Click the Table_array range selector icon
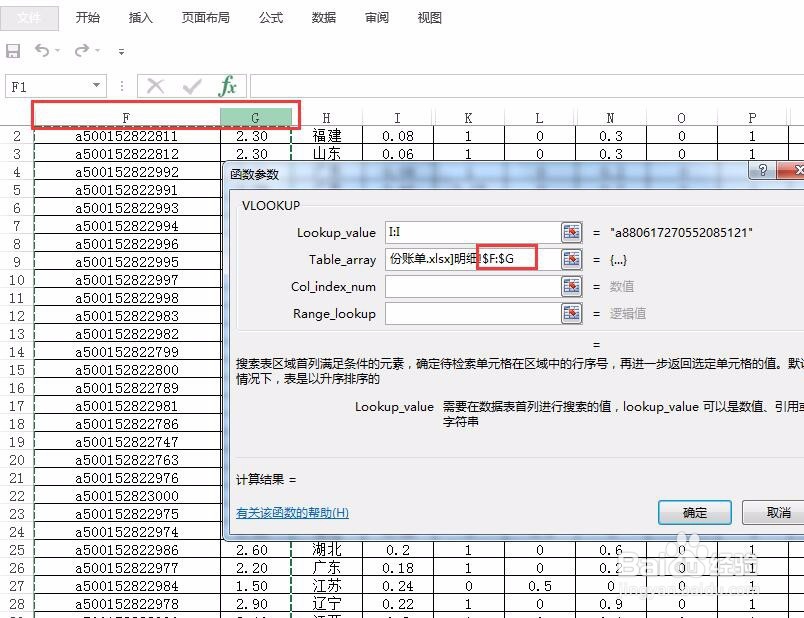The height and width of the screenshot is (618, 804). [x=570, y=258]
